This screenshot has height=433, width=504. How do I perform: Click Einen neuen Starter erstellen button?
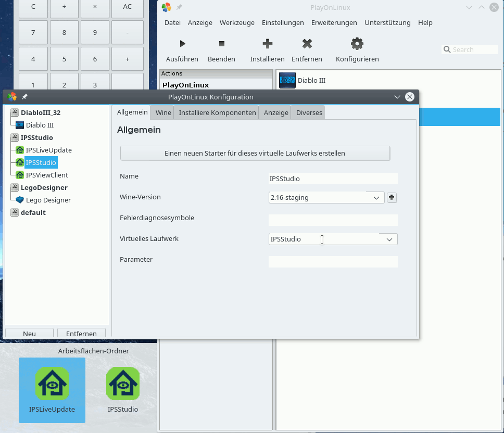pos(255,153)
